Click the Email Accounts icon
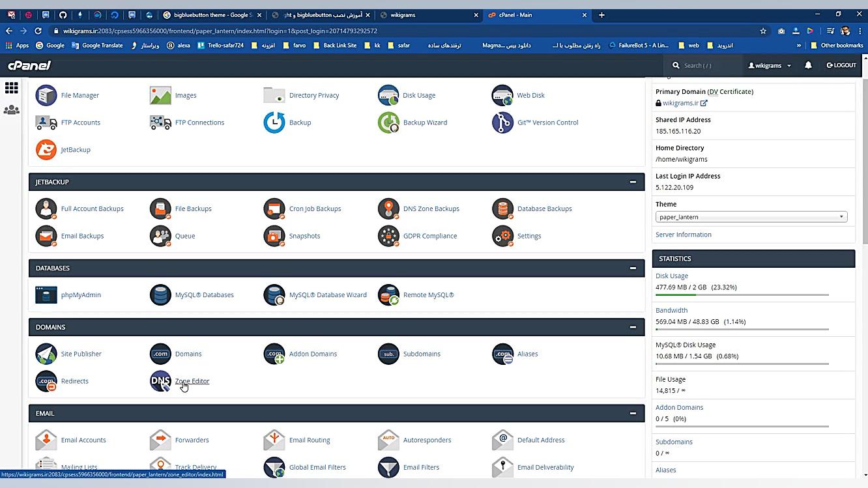This screenshot has width=868, height=488. pos(46,440)
